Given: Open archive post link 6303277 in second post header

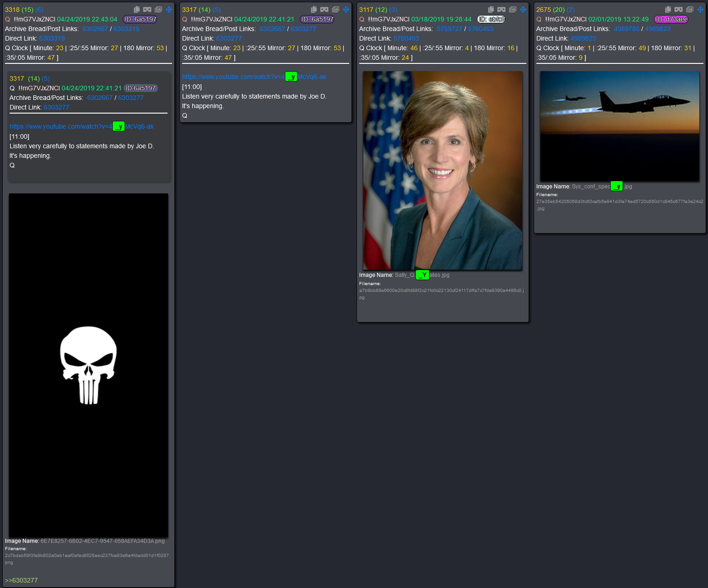Looking at the screenshot, I should (304, 29).
